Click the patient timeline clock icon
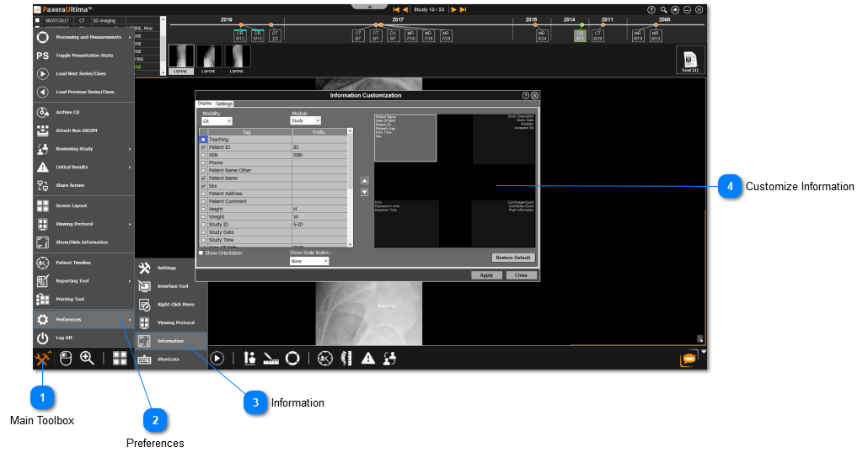The image size is (868, 463). tap(325, 358)
